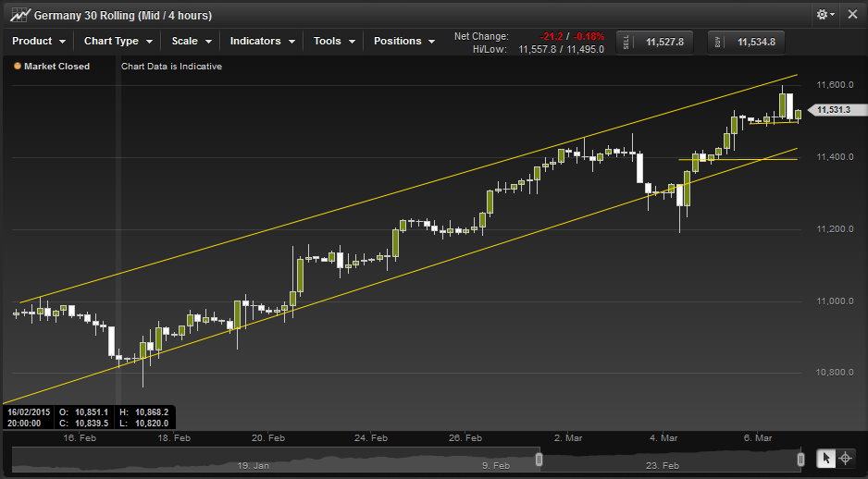The height and width of the screenshot is (479, 868).
Task: Select the lower channel trend line
Action: 401,276
